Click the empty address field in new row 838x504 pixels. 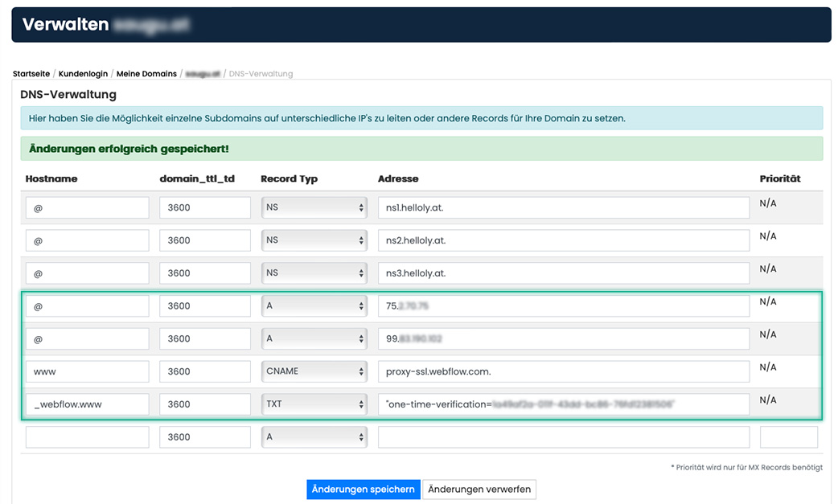tap(564, 436)
